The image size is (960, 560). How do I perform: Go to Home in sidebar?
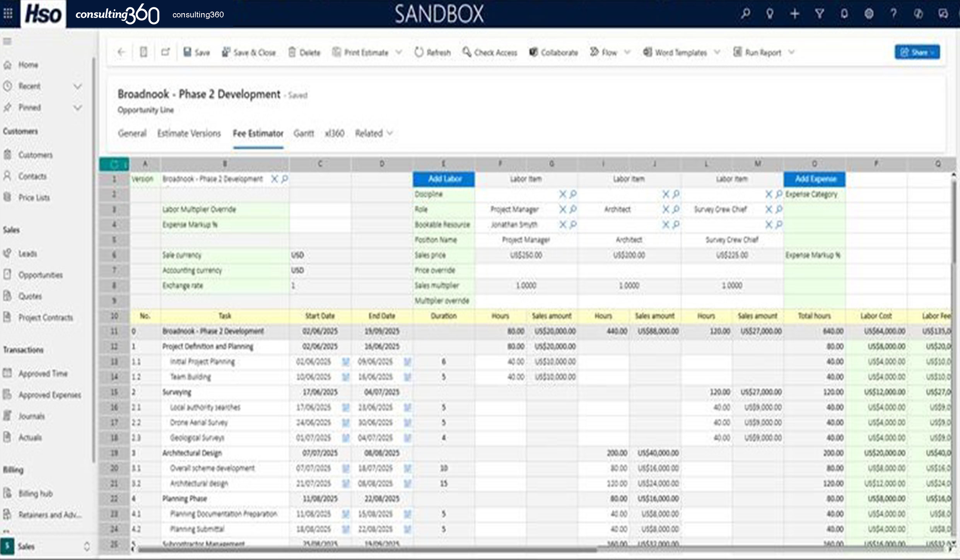(x=28, y=65)
